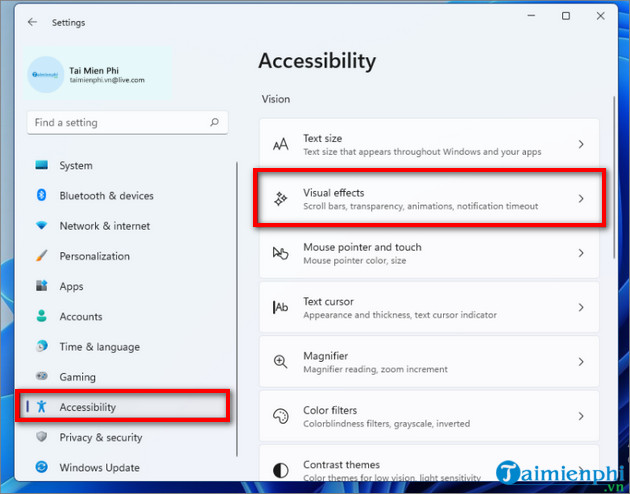Expand Text size chevron
The image size is (630, 494).
pyautogui.click(x=581, y=144)
